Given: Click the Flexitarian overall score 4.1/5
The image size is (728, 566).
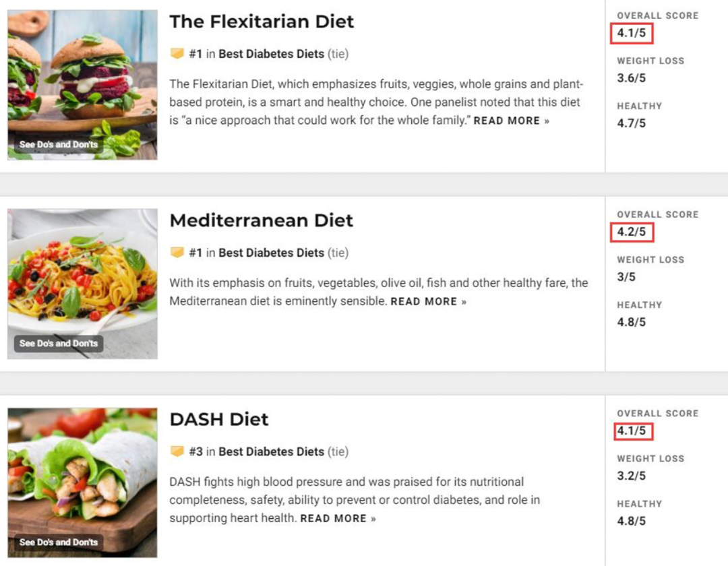Looking at the screenshot, I should pyautogui.click(x=632, y=34).
